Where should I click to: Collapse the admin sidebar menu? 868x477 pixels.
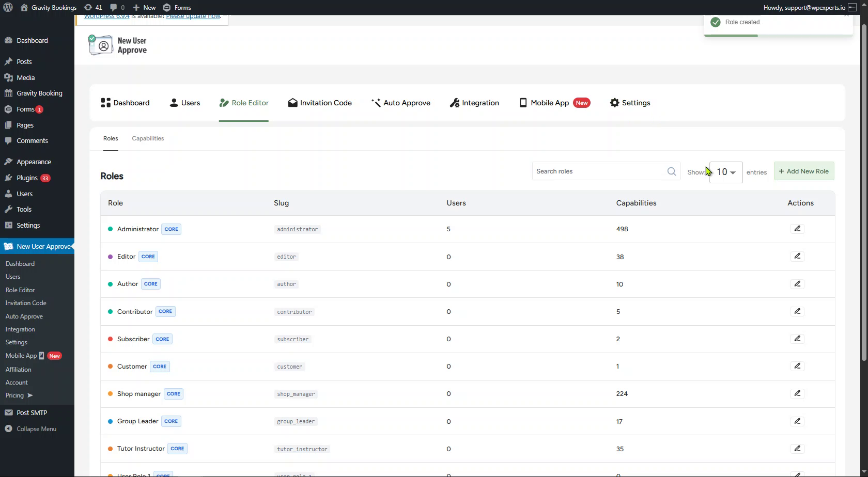click(36, 429)
